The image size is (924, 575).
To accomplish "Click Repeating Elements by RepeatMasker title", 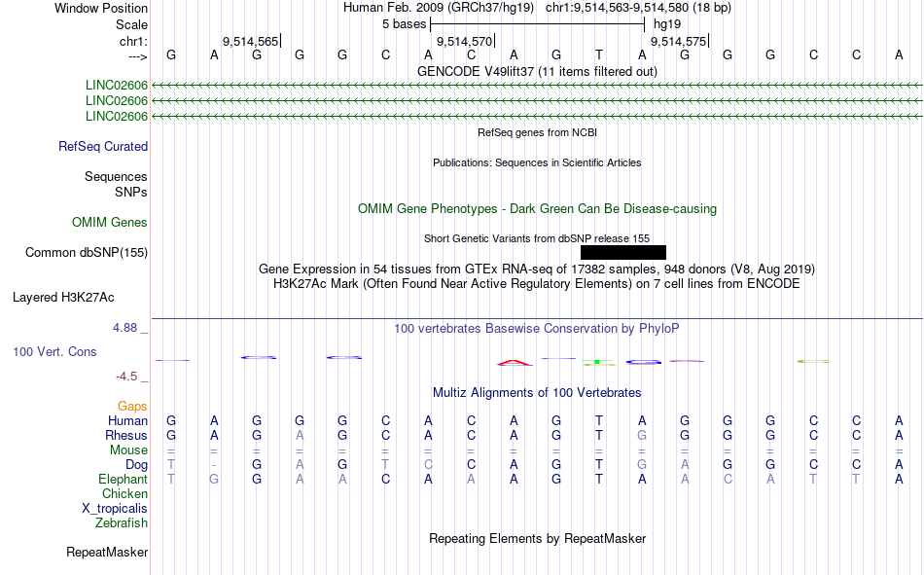I will point(537,538).
